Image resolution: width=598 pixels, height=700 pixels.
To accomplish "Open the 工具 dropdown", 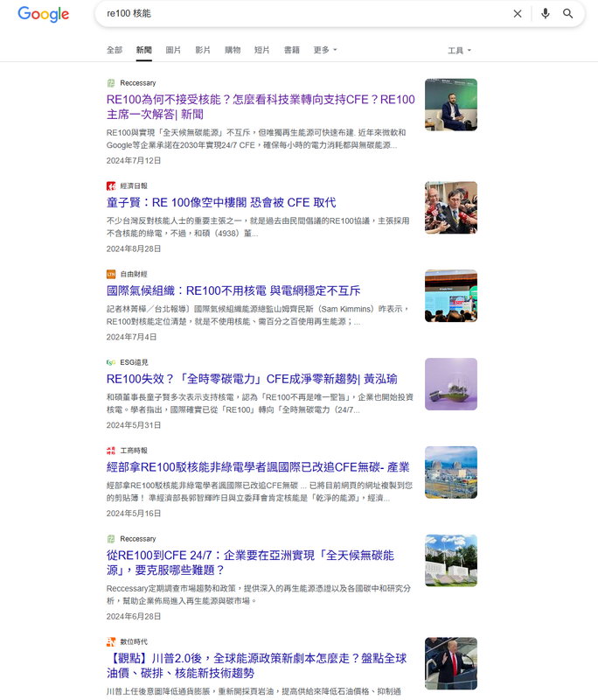I will 459,51.
